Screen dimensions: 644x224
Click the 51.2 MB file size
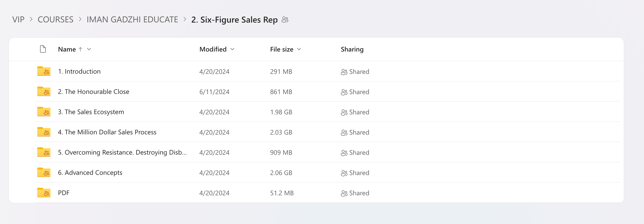click(x=282, y=193)
